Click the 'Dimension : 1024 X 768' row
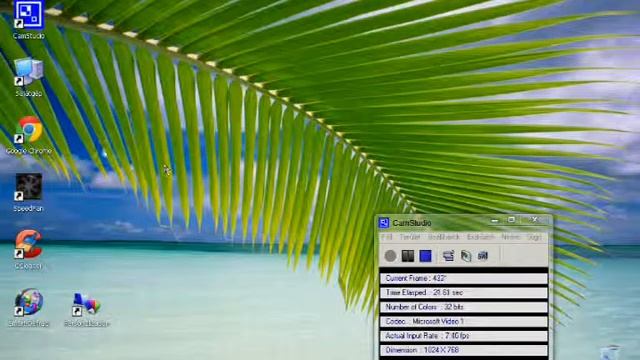Viewport: 640px width, 360px height. 464,350
